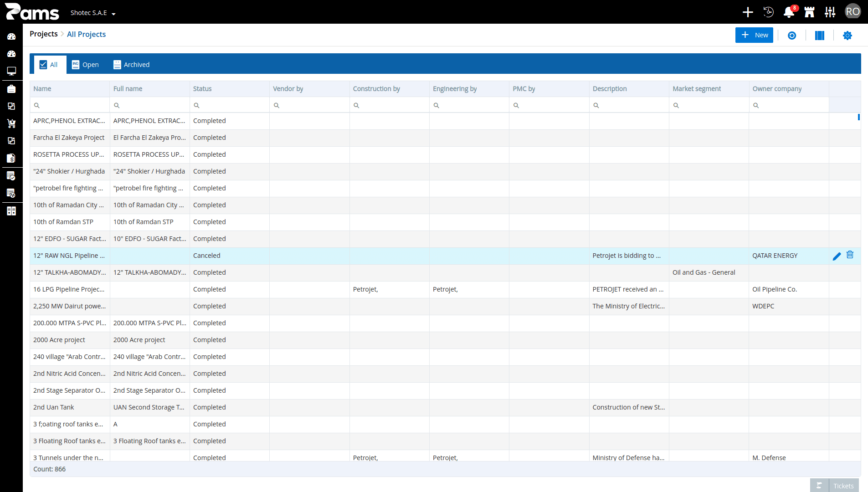Click the 'M. Defense' owner company cell
This screenshot has width=868, height=492.
789,456
